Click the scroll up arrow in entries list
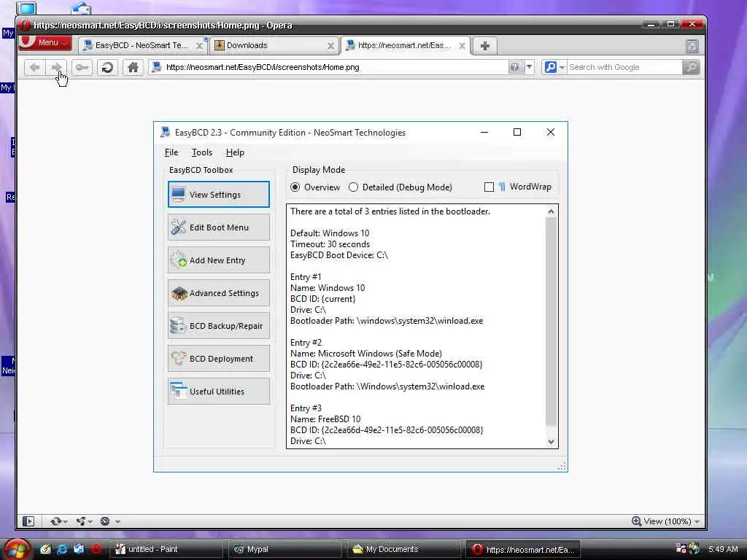The height and width of the screenshot is (560, 747). [x=551, y=211]
